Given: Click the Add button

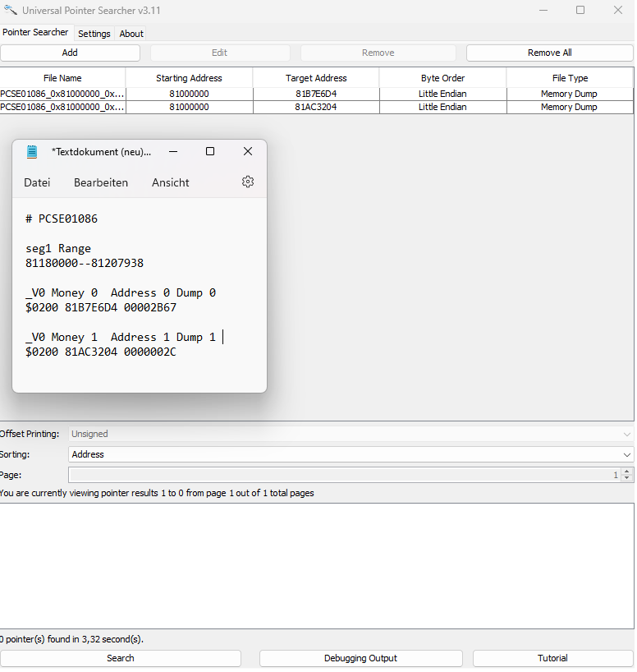Looking at the screenshot, I should [70, 53].
